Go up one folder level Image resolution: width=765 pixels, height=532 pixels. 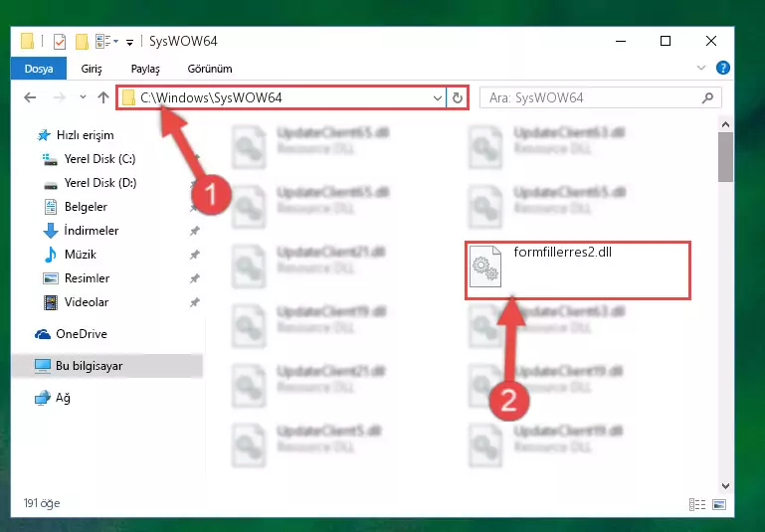pos(102,97)
